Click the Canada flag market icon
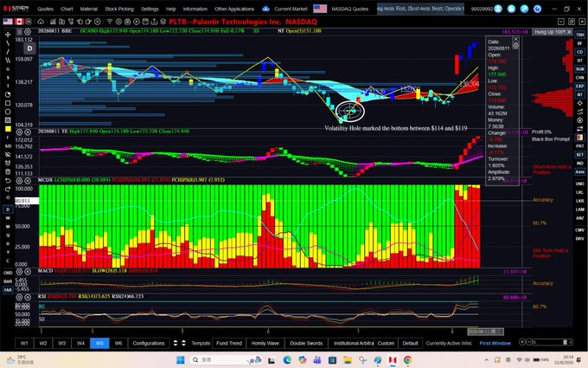 19,22
